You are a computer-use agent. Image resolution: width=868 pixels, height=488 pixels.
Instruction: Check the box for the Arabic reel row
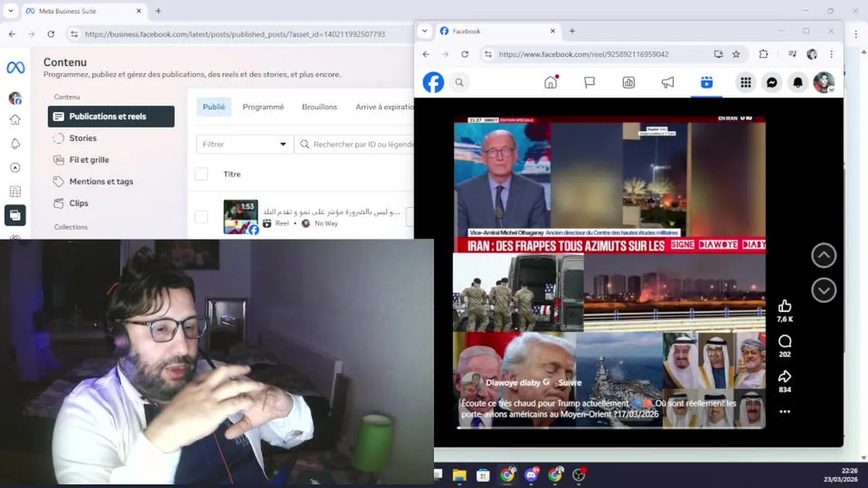201,217
